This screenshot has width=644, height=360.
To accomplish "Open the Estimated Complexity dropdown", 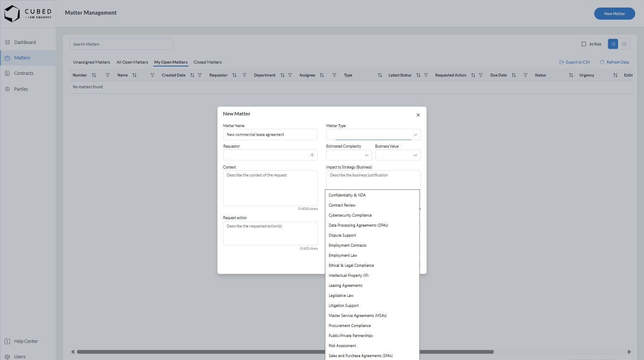I will pos(349,155).
